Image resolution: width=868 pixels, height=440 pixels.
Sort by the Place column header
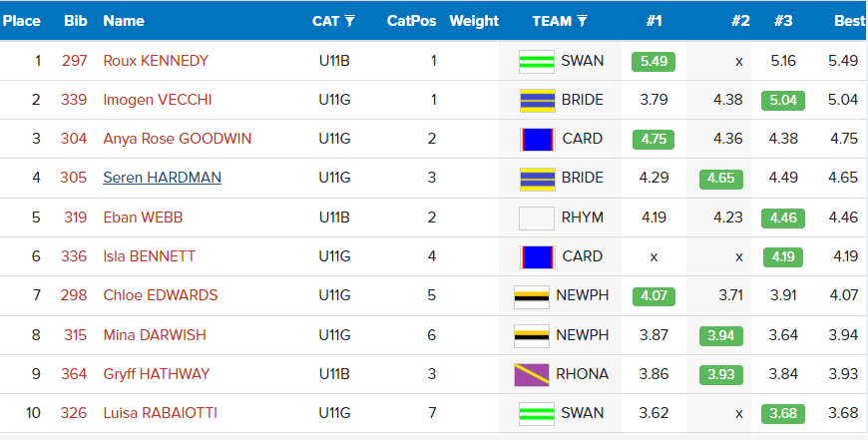pos(22,21)
